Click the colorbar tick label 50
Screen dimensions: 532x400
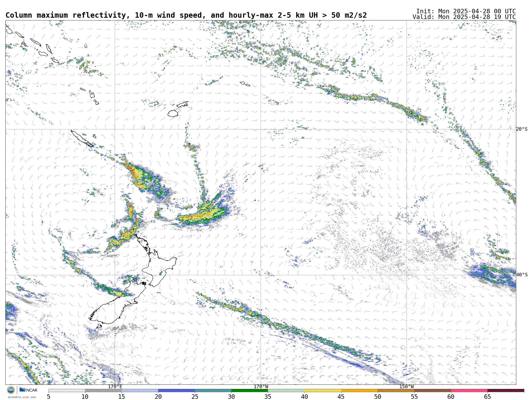pos(378,397)
